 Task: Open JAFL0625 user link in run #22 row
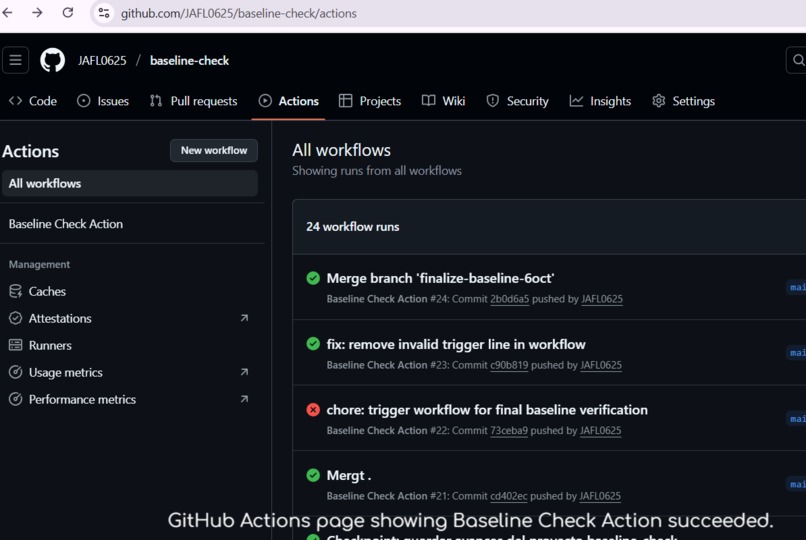click(x=600, y=431)
